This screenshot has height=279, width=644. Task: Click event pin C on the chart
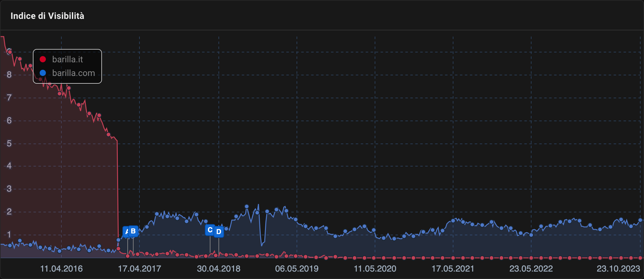[210, 230]
